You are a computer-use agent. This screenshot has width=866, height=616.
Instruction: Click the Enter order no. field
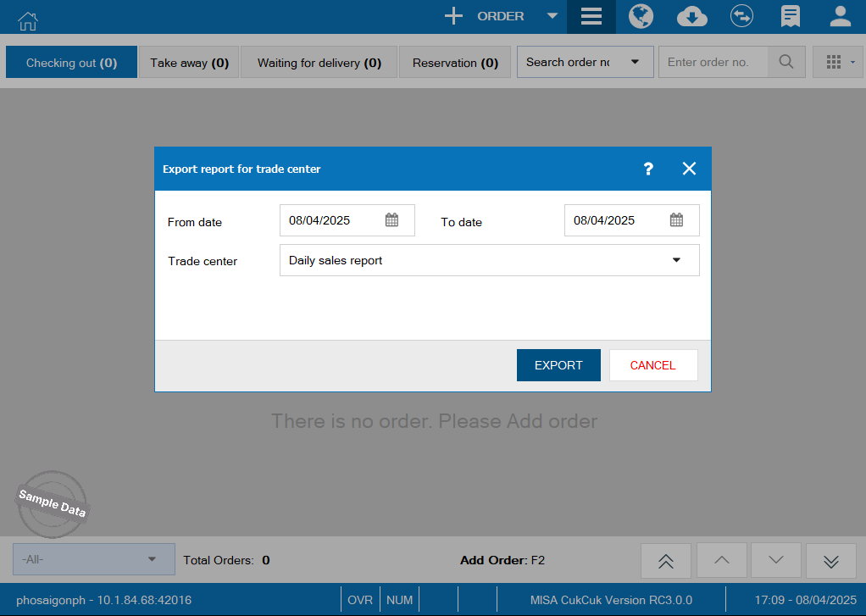click(713, 62)
